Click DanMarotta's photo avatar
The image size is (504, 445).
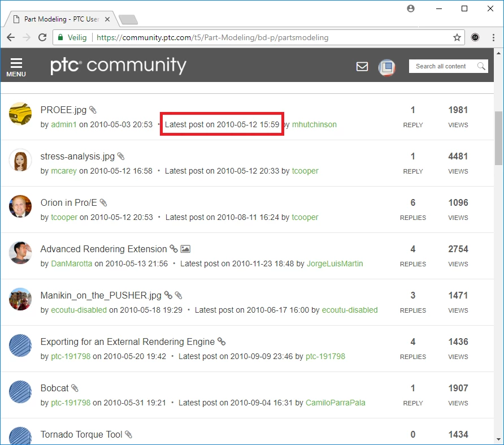pyautogui.click(x=20, y=253)
